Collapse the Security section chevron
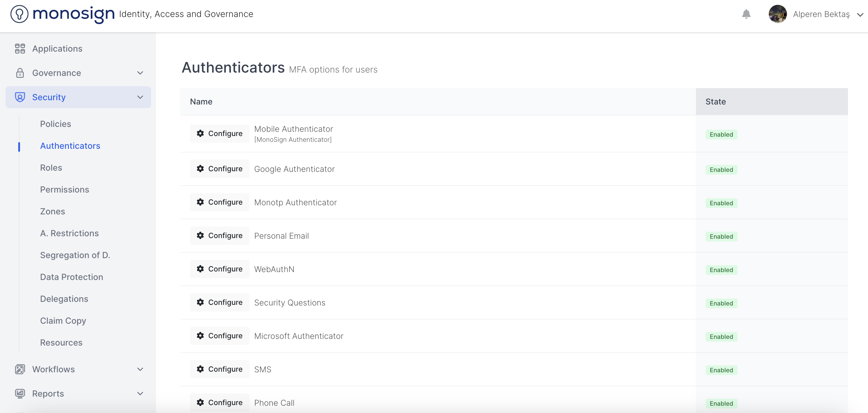The height and width of the screenshot is (413, 868). [140, 97]
